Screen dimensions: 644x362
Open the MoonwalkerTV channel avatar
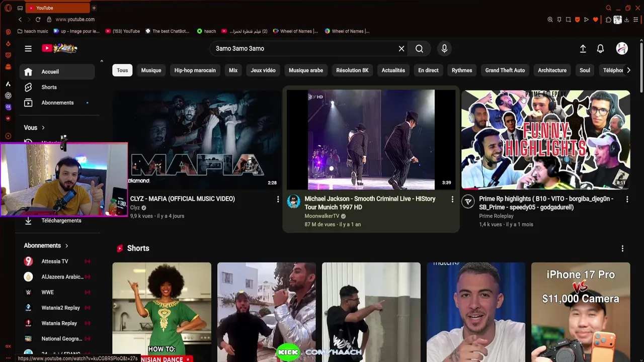[293, 202]
